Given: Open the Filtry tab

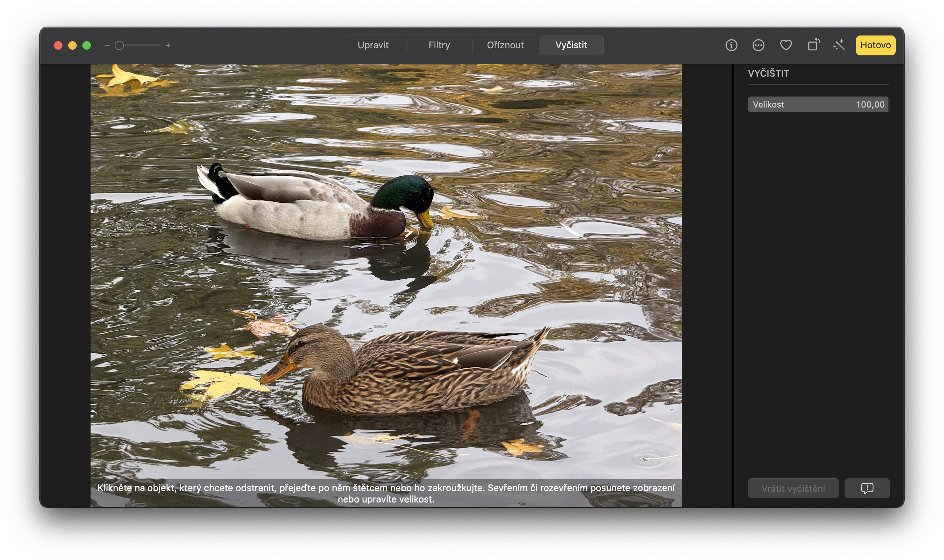Looking at the screenshot, I should pyautogui.click(x=439, y=45).
